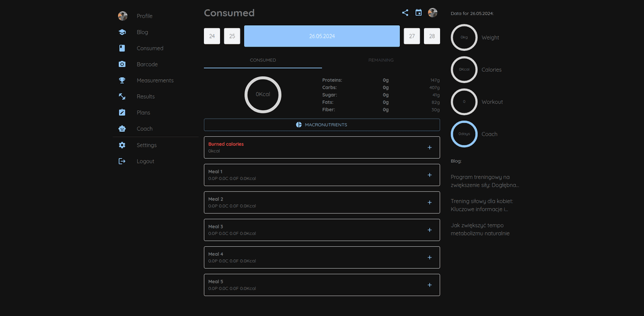Add entry to Meal 5 row

(429, 285)
